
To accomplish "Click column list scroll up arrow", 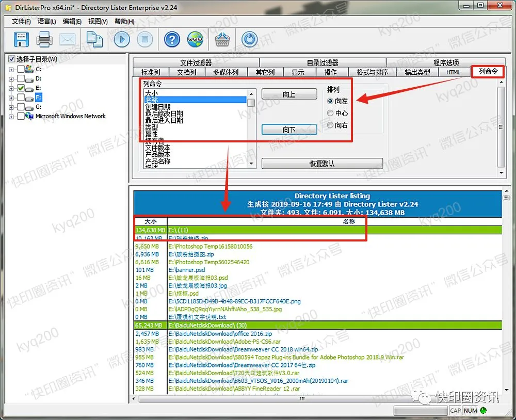I will point(251,93).
